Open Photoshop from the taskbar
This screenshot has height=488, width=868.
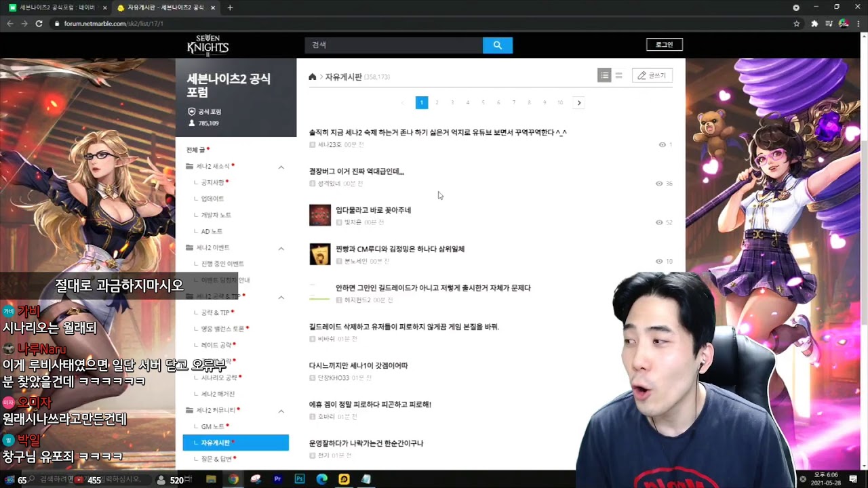(x=300, y=479)
